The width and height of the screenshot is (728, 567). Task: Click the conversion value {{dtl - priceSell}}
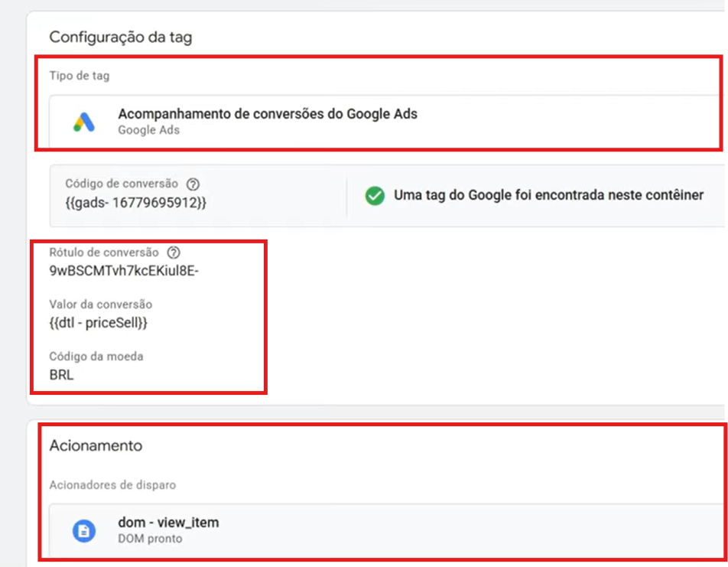pyautogui.click(x=99, y=323)
